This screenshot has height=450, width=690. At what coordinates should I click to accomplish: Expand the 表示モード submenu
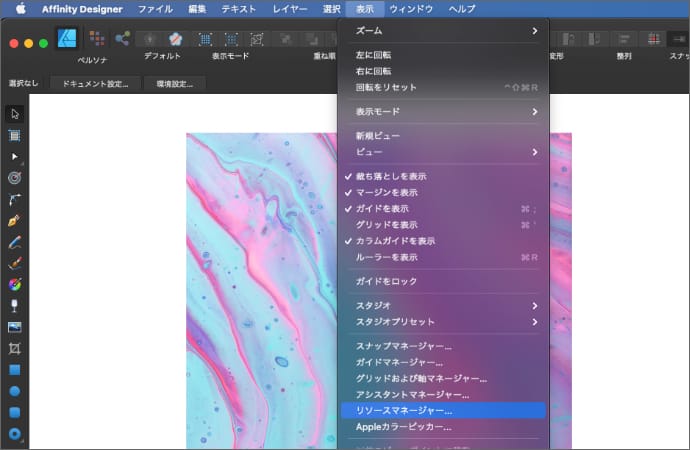click(x=440, y=112)
